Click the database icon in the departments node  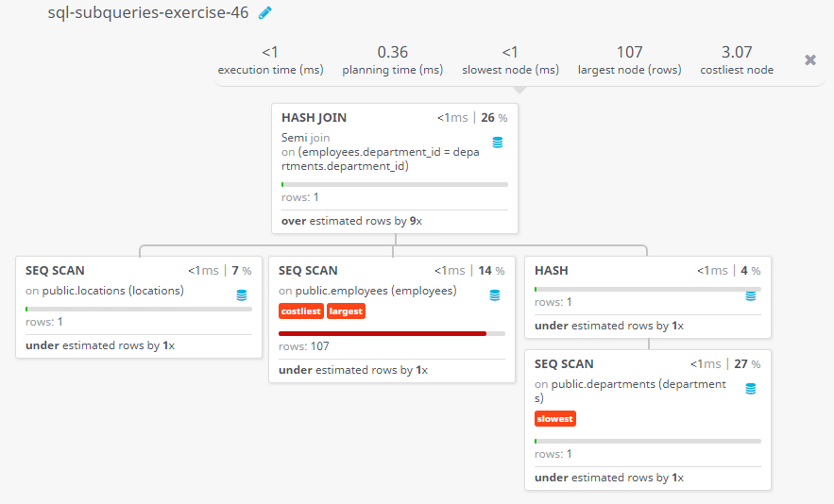click(x=751, y=389)
